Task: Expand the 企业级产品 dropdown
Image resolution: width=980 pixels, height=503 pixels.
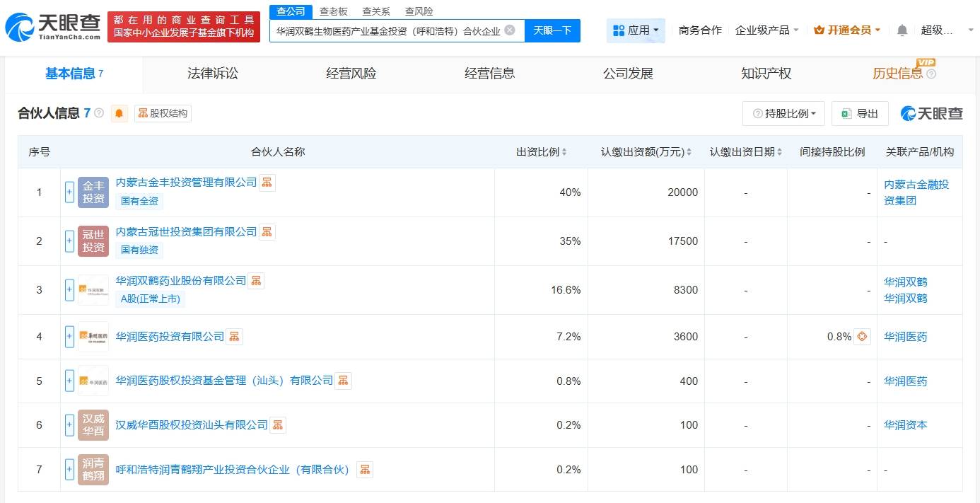Action: pos(767,30)
